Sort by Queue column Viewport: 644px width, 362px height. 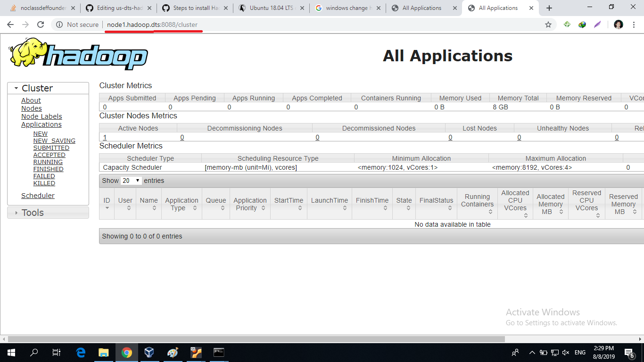click(216, 204)
